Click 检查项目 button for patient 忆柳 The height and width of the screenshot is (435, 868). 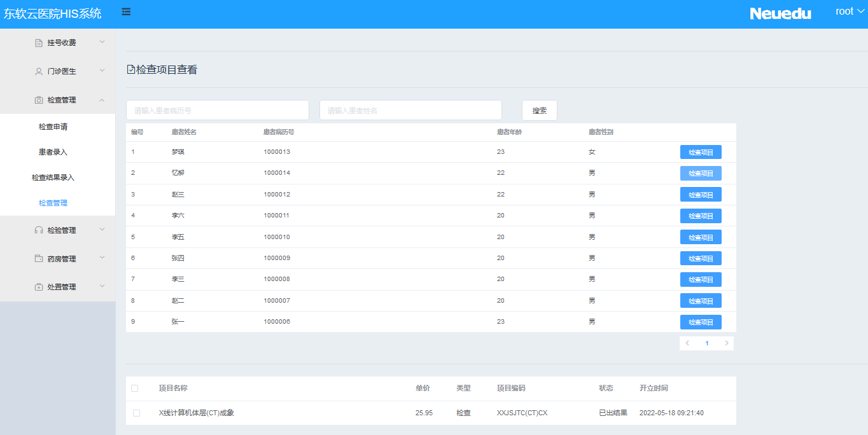click(701, 173)
